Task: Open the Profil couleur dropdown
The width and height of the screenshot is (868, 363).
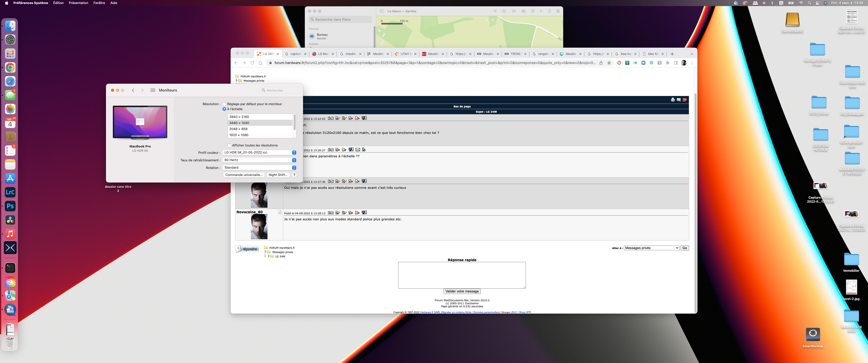Action: 259,153
